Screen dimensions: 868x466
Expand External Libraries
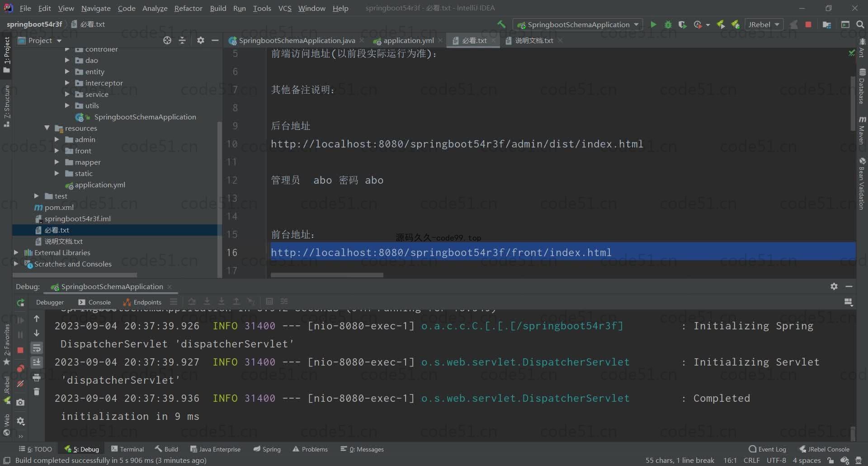[16, 252]
